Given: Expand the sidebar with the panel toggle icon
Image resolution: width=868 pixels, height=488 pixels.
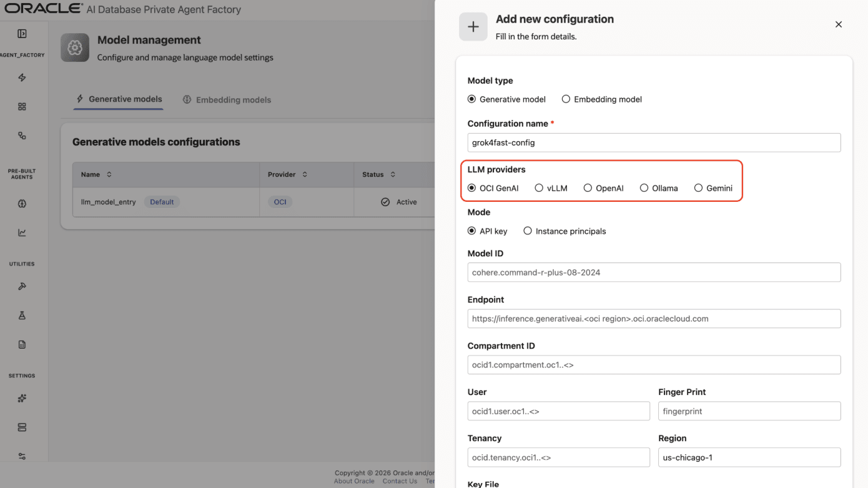Looking at the screenshot, I should [22, 34].
